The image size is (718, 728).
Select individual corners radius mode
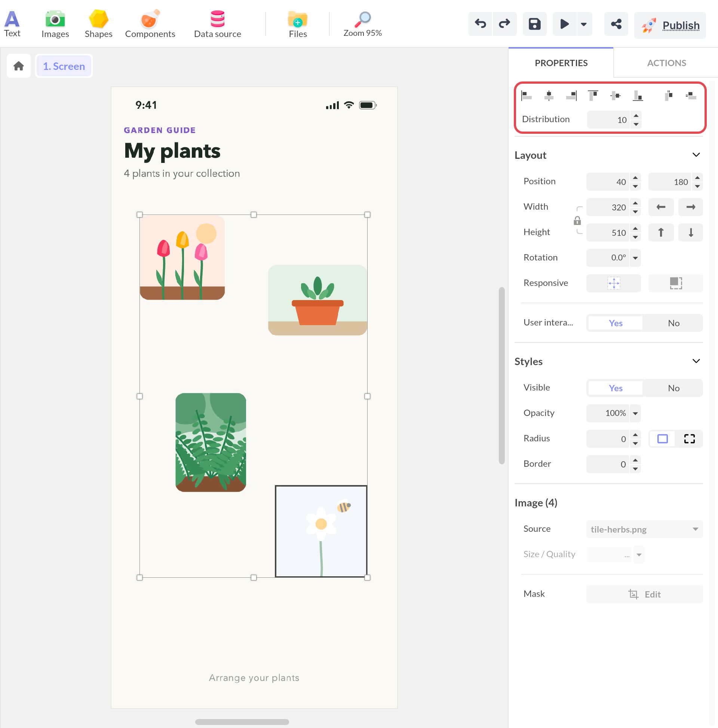pyautogui.click(x=689, y=439)
